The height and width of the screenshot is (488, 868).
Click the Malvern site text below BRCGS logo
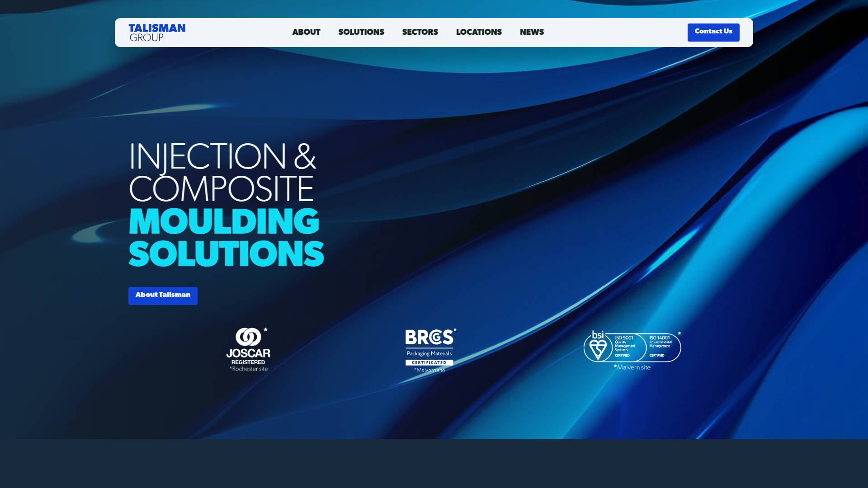coord(429,370)
